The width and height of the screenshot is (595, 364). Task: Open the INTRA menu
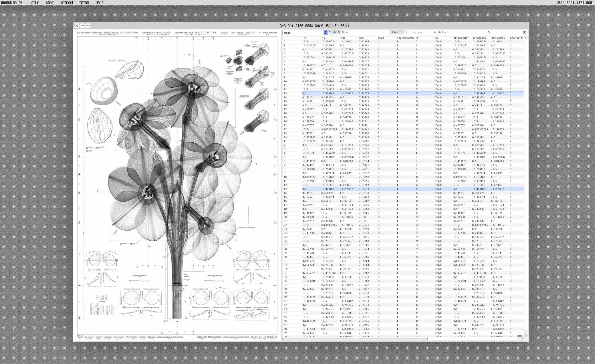[84, 3]
